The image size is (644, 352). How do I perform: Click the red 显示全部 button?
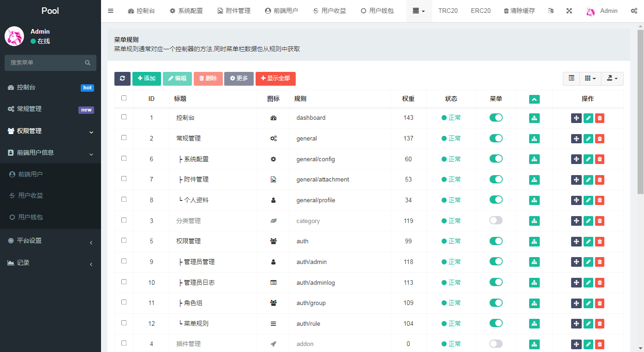[x=275, y=78]
